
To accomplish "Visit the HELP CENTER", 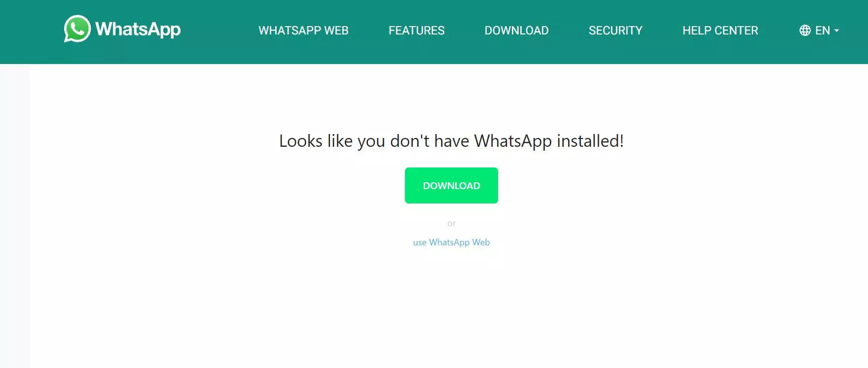I will [720, 31].
